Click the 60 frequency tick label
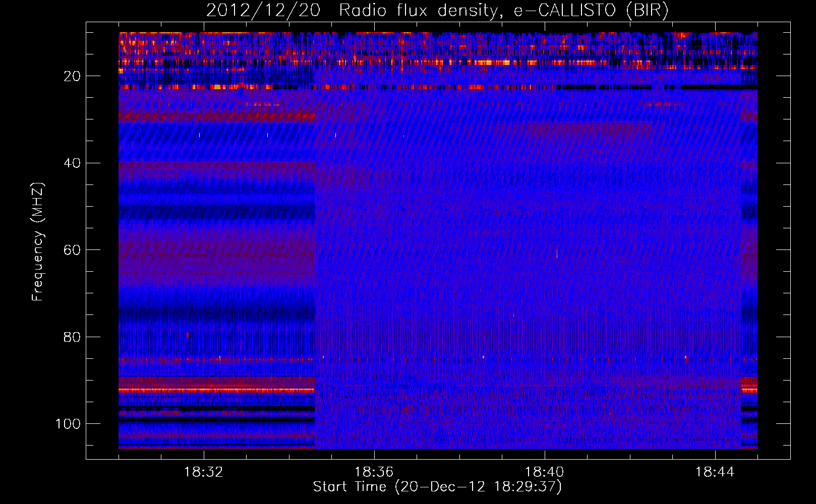 (72, 250)
